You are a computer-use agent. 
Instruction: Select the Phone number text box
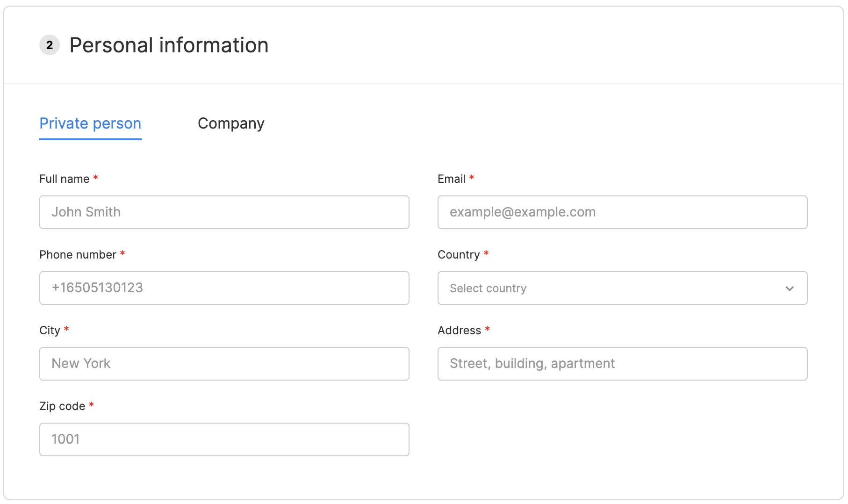pos(224,288)
